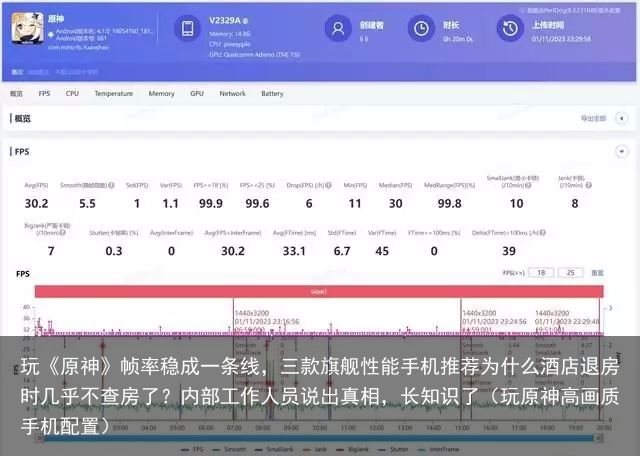Screen dimensions: 640x456
Task: Toggle the Stutter series in the legend
Action: tap(393, 449)
